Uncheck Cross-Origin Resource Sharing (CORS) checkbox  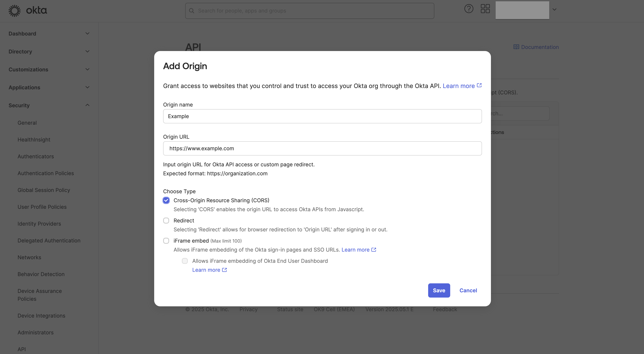pos(166,200)
